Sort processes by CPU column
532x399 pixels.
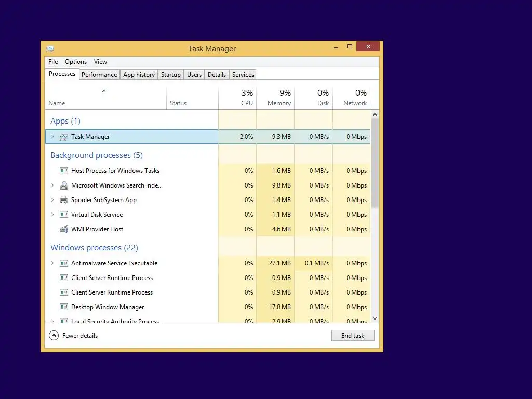point(237,98)
